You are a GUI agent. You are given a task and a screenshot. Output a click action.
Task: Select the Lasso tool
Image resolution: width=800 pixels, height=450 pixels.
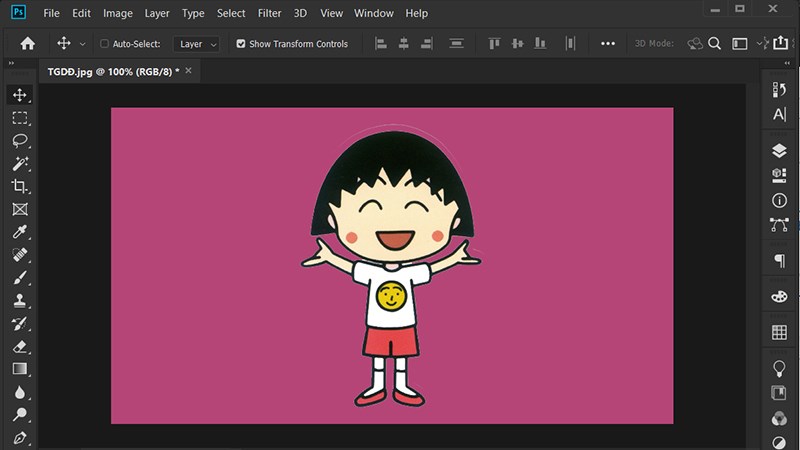point(19,141)
